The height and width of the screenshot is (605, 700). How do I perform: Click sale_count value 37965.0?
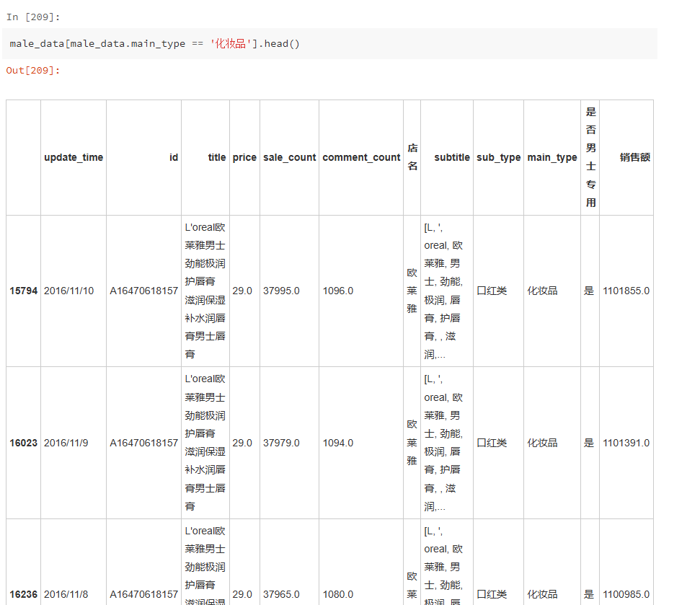tap(281, 595)
